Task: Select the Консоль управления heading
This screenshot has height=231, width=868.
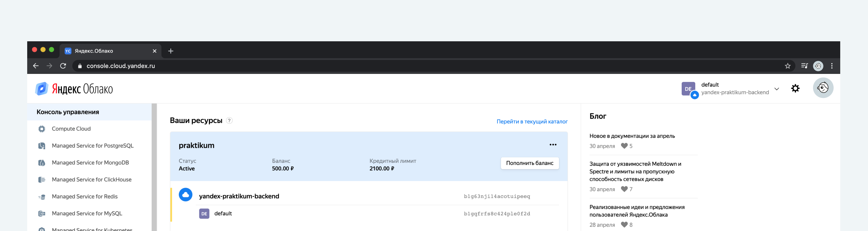Action: point(68,112)
